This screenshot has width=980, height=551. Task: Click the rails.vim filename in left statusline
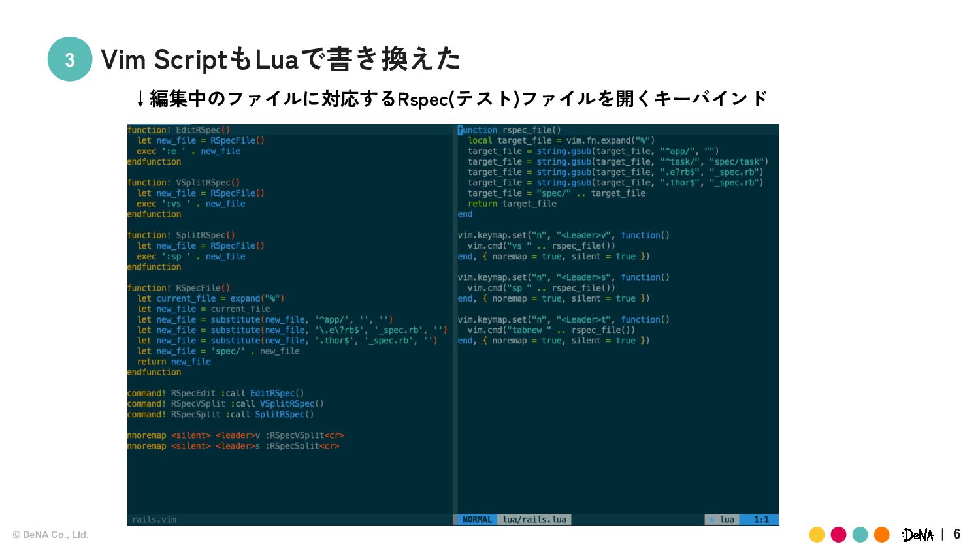point(154,520)
